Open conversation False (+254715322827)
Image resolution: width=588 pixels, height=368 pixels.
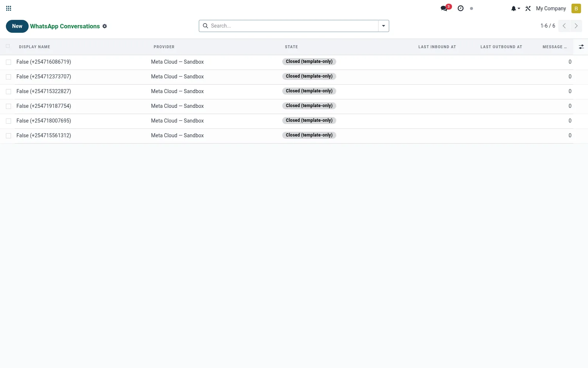(x=44, y=91)
